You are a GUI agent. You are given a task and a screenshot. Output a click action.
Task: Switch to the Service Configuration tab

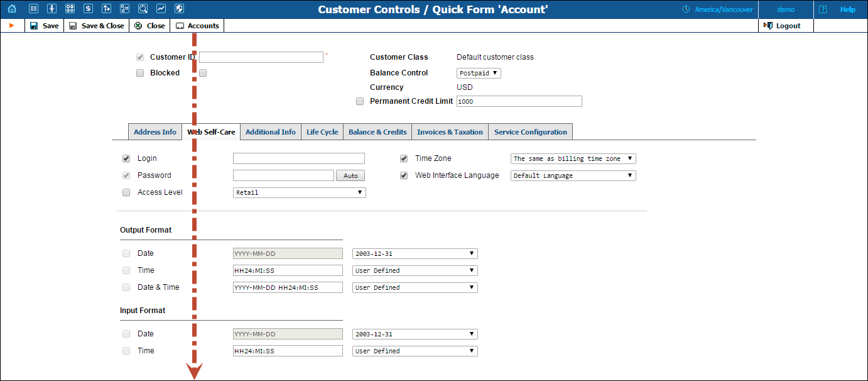(x=531, y=132)
